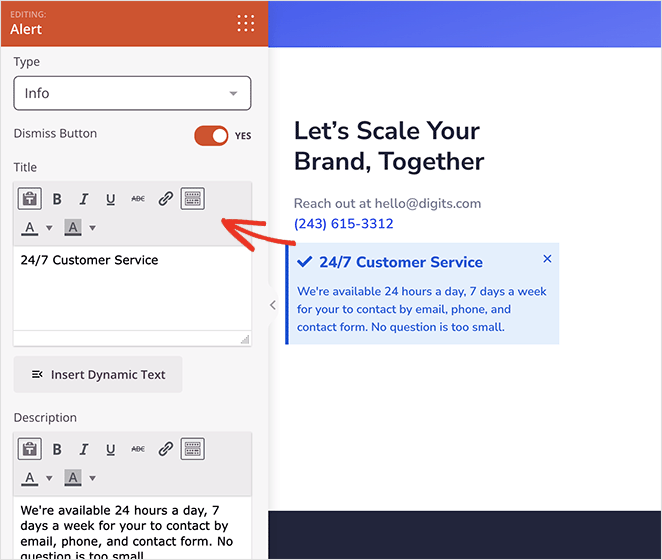Click the heading Let's Scale Your Brand, Together
This screenshot has height=560, width=662.
pos(389,146)
